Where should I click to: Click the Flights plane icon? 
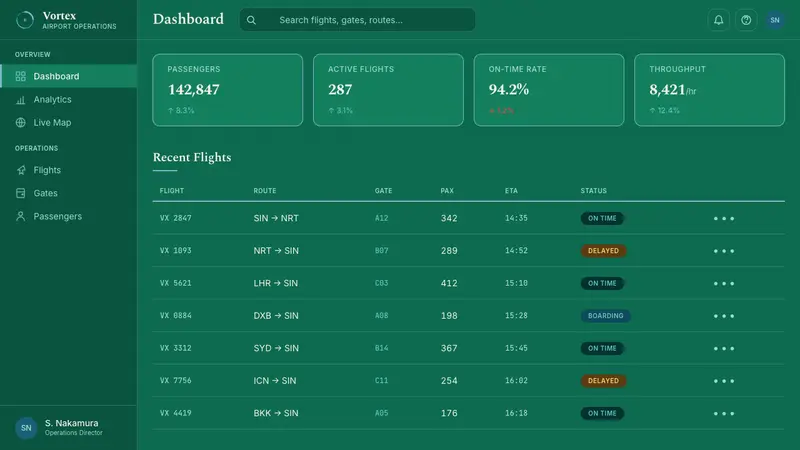[x=20, y=170]
